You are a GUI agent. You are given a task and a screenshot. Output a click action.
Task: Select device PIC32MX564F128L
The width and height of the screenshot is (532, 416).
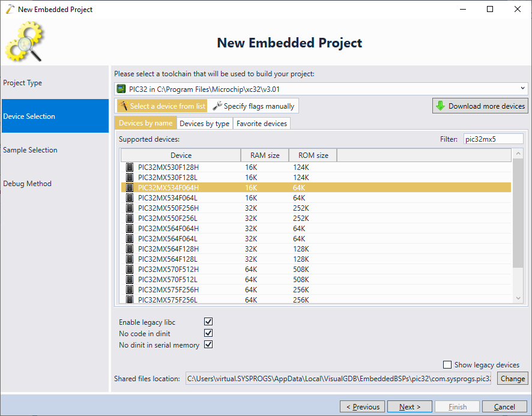[x=316, y=259]
